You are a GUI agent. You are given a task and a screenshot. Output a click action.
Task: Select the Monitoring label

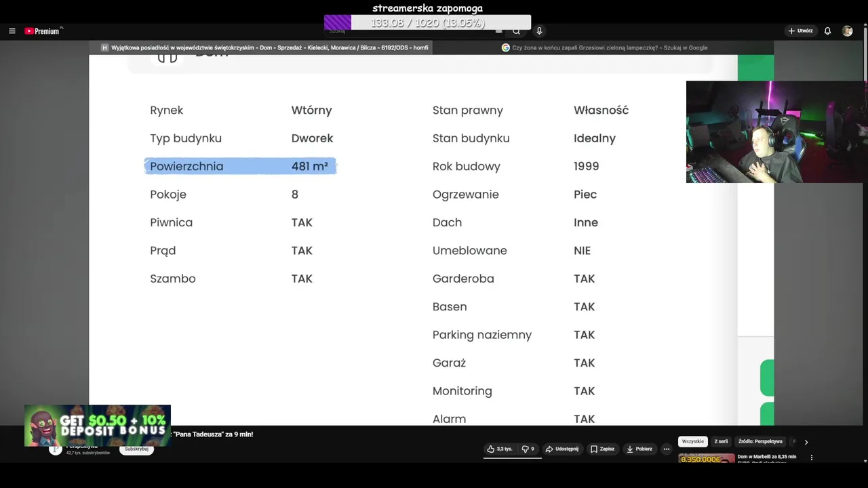(x=462, y=391)
